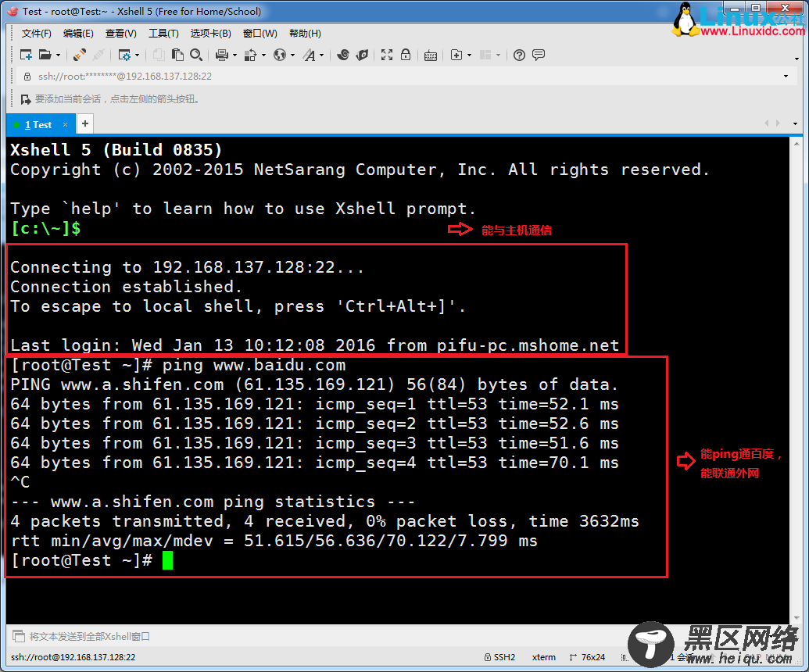Click the greyed Disconnect plug icon
Screen dimensions: 809x672
pos(98,55)
